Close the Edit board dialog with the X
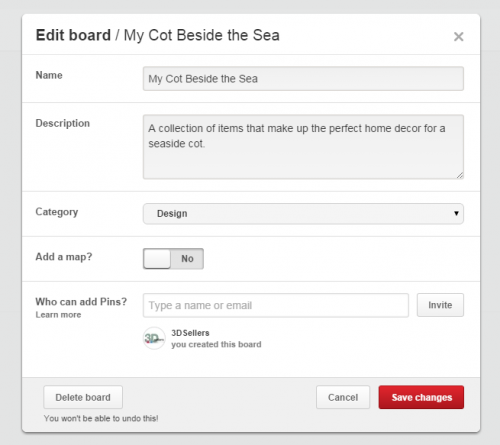Viewport: 500px width, 445px height. tap(458, 37)
